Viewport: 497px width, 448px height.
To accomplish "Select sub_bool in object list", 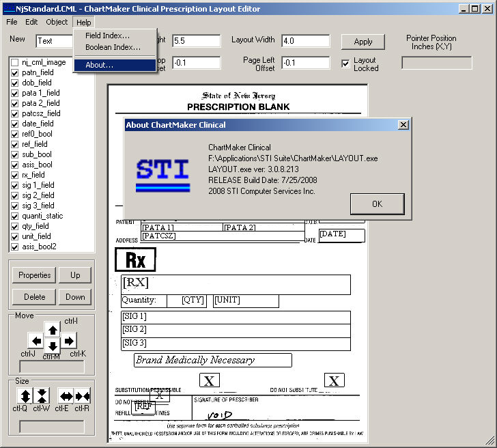I will 37,154.
